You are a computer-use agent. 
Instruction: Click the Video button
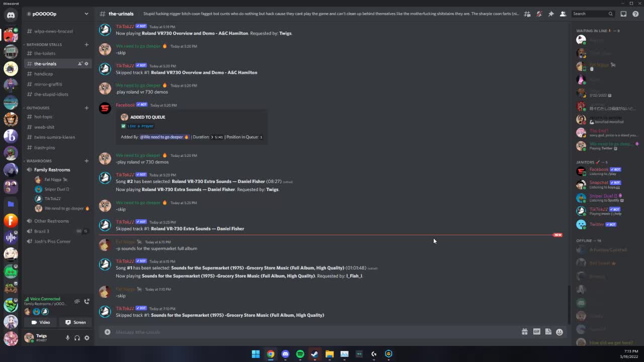pyautogui.click(x=41, y=322)
